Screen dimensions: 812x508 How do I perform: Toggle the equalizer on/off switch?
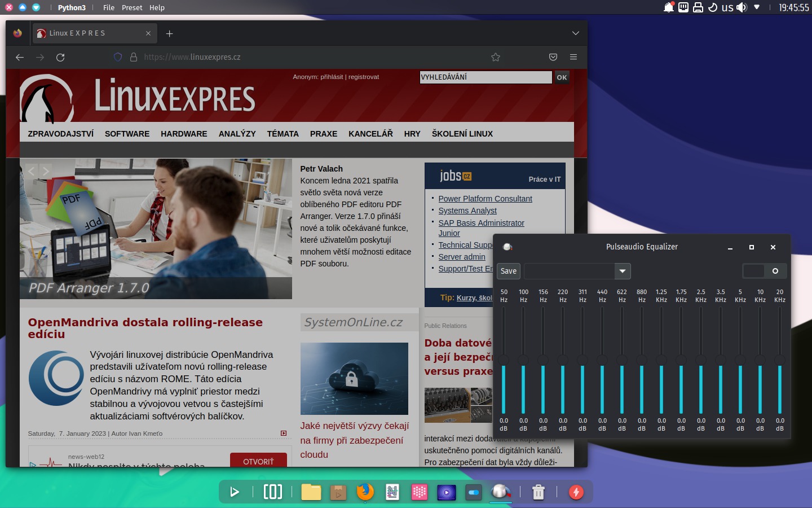point(765,271)
